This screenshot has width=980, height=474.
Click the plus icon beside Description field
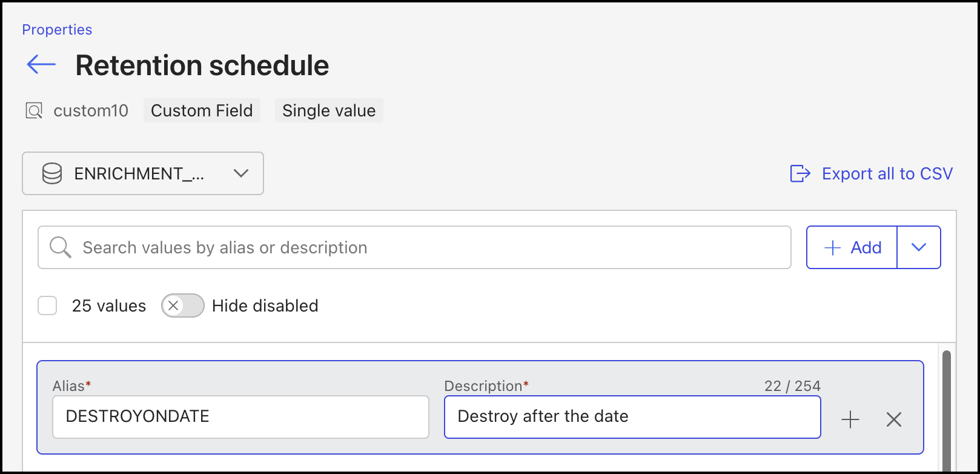point(850,419)
